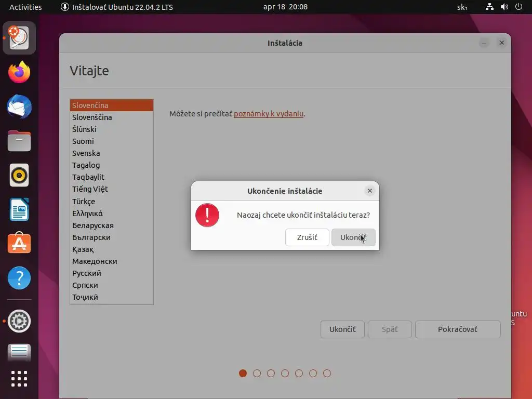The width and height of the screenshot is (532, 399).
Task: Open Ubuntu Software store icon
Action: 19,243
